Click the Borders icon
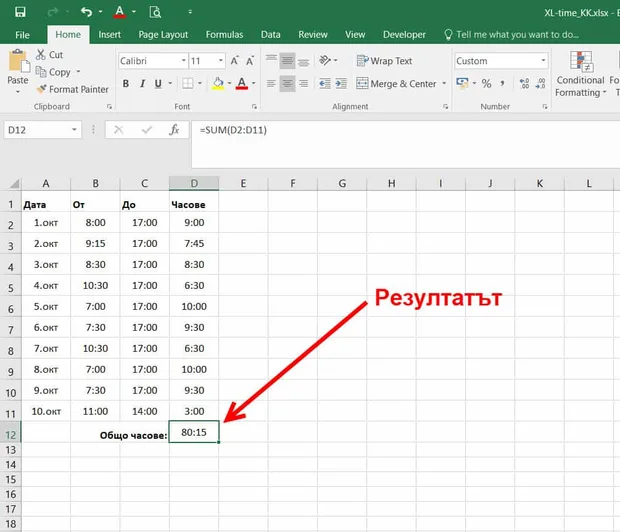 (188, 83)
